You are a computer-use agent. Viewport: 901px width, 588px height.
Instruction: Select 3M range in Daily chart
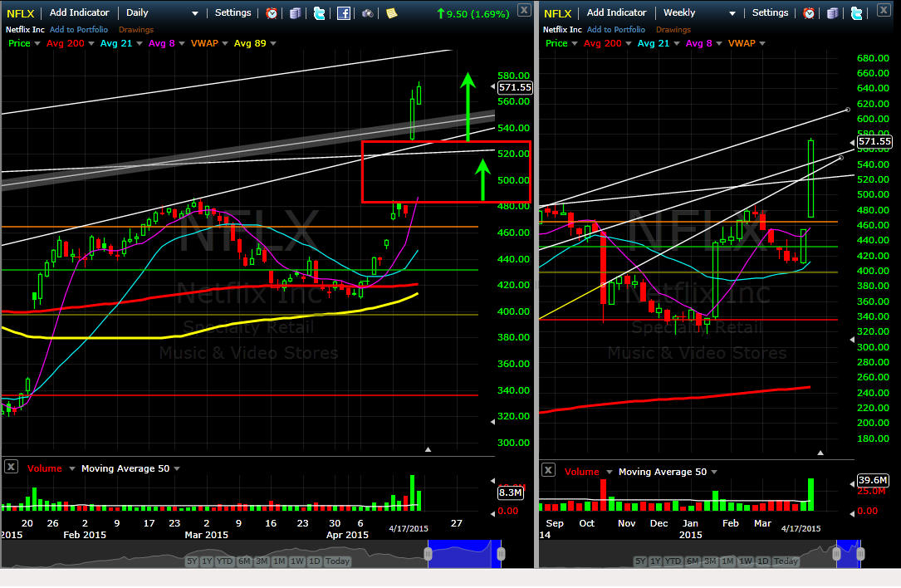tap(262, 561)
